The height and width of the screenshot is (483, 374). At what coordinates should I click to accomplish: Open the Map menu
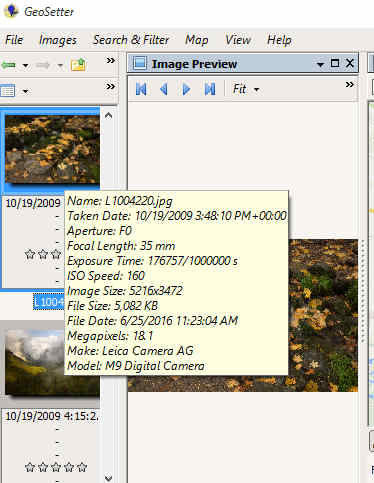197,40
